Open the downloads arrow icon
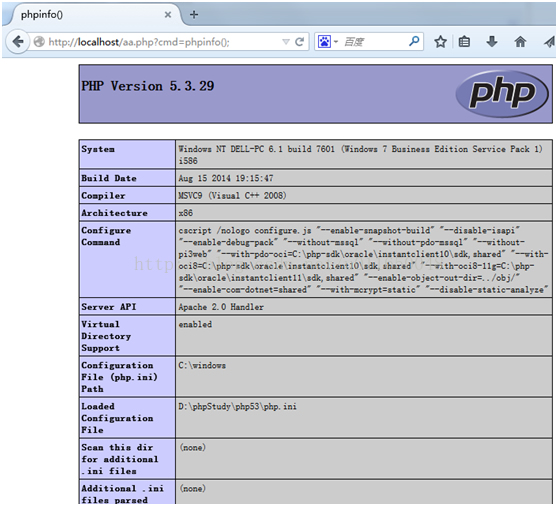This screenshot has height=506, width=558. [x=492, y=42]
